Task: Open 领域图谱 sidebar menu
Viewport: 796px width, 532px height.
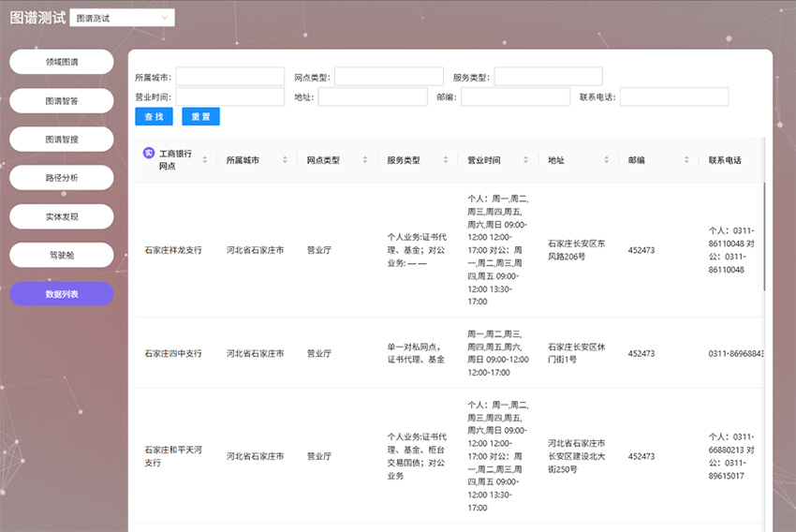Action: (x=62, y=62)
